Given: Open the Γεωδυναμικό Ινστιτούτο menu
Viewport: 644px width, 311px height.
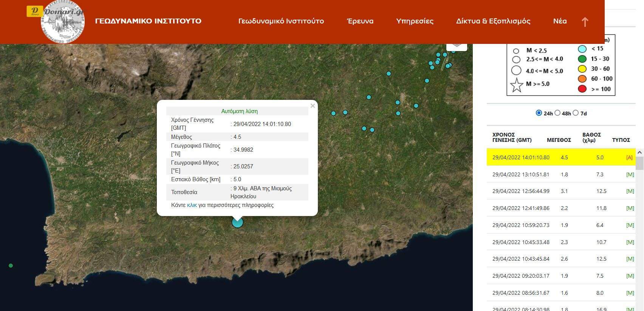Looking at the screenshot, I should tap(281, 21).
